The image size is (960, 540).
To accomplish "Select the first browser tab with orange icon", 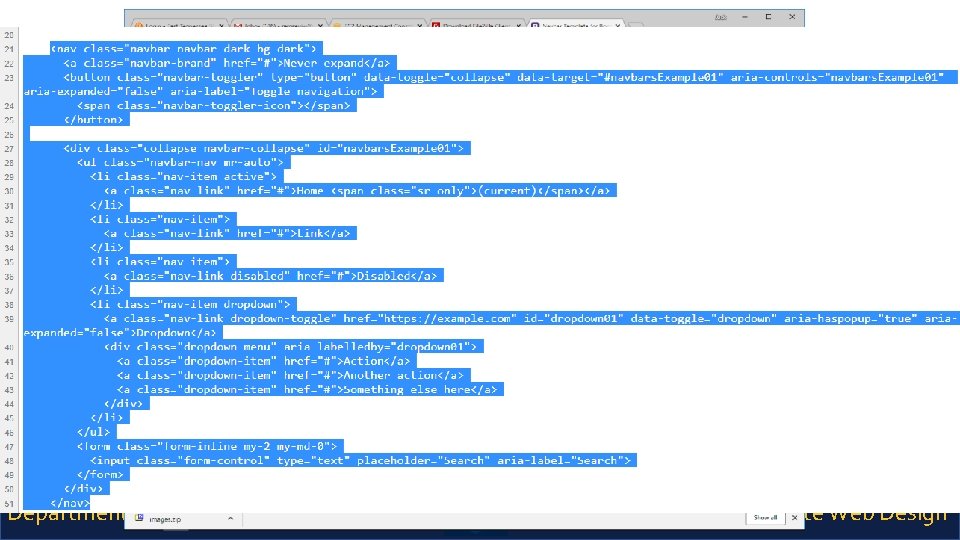I will [x=174, y=25].
